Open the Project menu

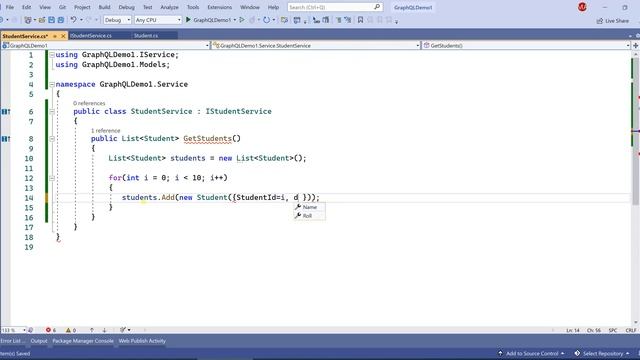(x=82, y=7)
